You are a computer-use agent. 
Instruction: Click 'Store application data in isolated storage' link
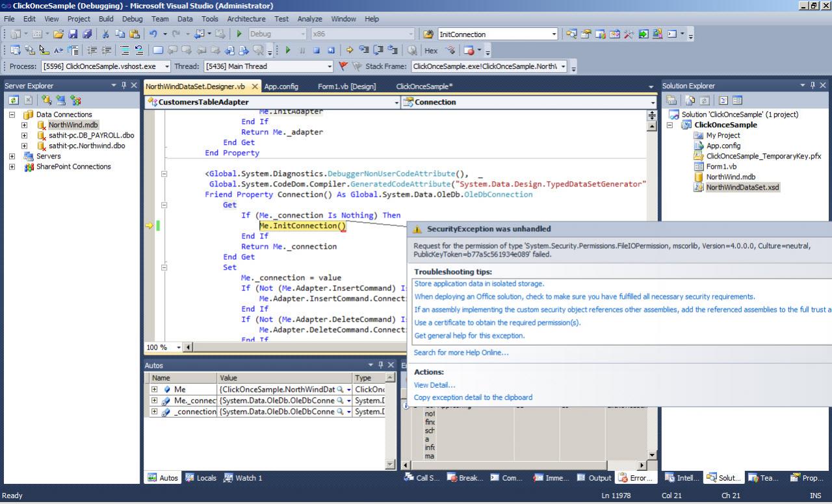tap(479, 284)
